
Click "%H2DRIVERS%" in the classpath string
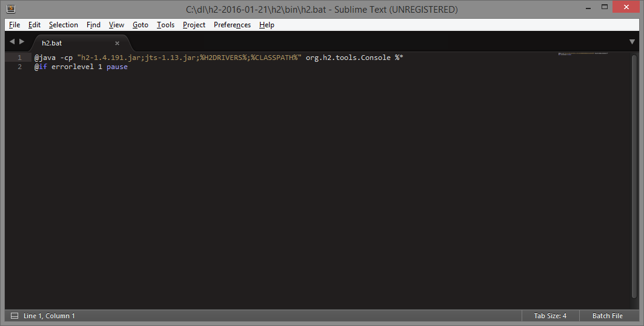[223, 58]
